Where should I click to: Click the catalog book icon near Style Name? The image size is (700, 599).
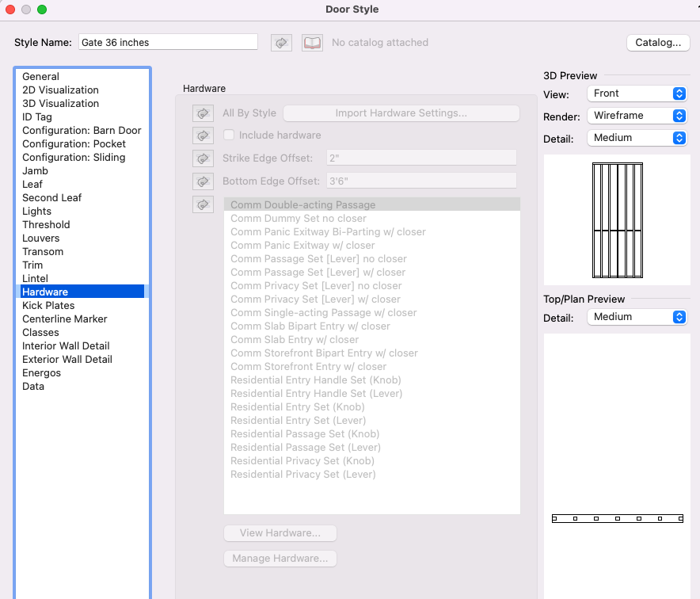312,42
